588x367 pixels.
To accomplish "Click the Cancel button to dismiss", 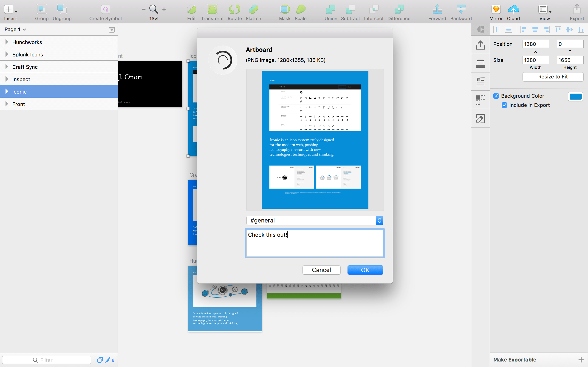I will click(322, 270).
